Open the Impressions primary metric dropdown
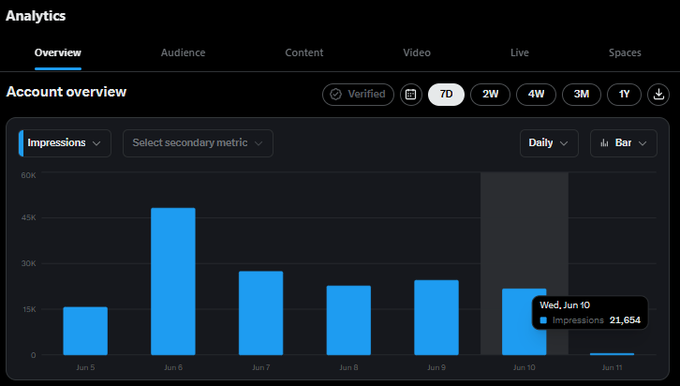 pyautogui.click(x=65, y=143)
